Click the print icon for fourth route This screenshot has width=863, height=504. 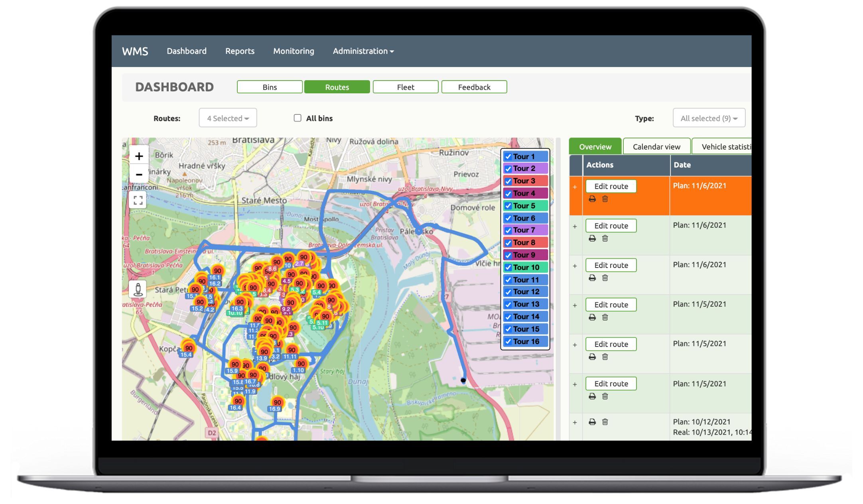tap(592, 317)
